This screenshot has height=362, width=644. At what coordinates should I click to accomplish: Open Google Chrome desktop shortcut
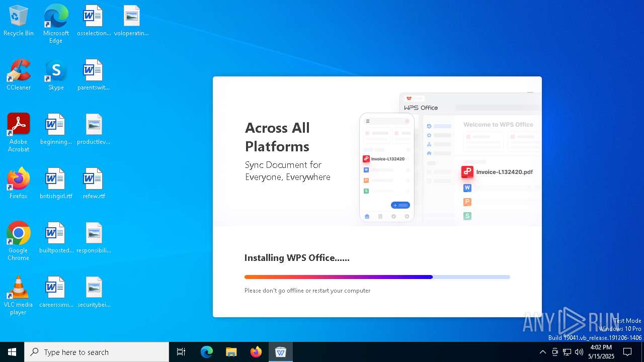pyautogui.click(x=19, y=241)
